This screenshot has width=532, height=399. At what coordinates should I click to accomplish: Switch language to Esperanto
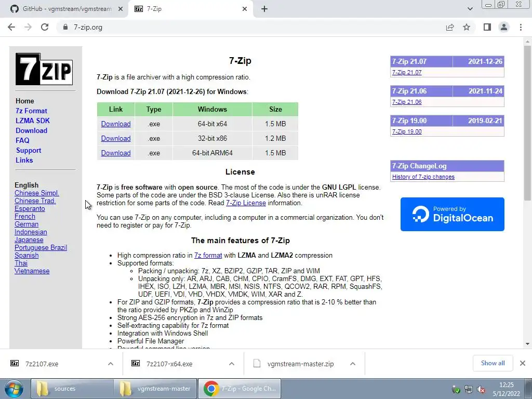pos(30,209)
